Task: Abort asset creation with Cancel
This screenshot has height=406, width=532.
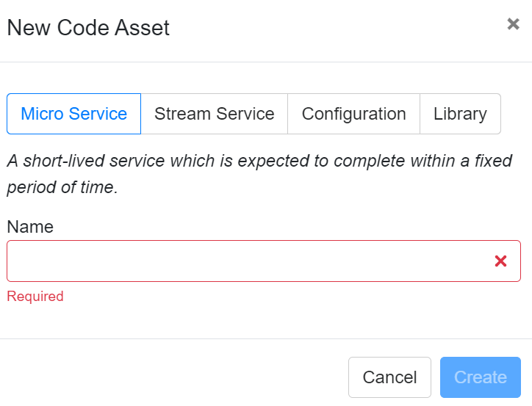Action: (389, 377)
